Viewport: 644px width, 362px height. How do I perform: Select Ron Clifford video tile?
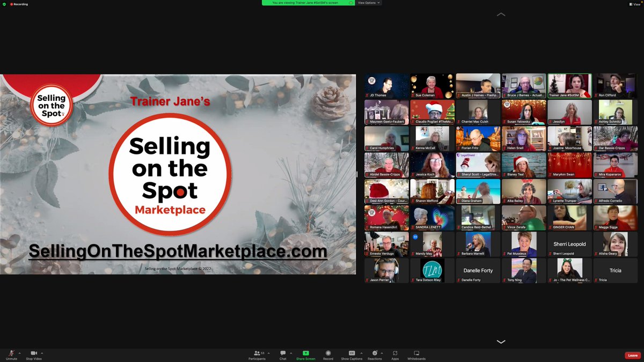(x=616, y=86)
